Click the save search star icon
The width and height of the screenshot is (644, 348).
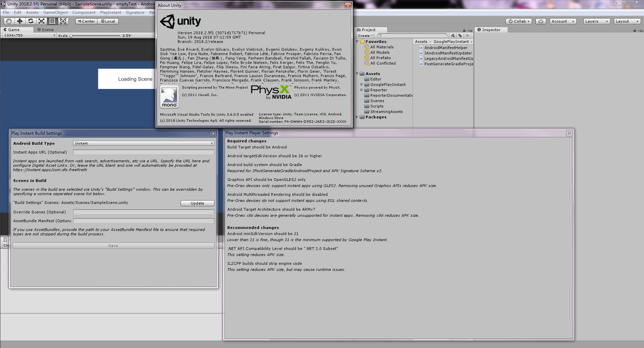pyautogui.click(x=467, y=36)
